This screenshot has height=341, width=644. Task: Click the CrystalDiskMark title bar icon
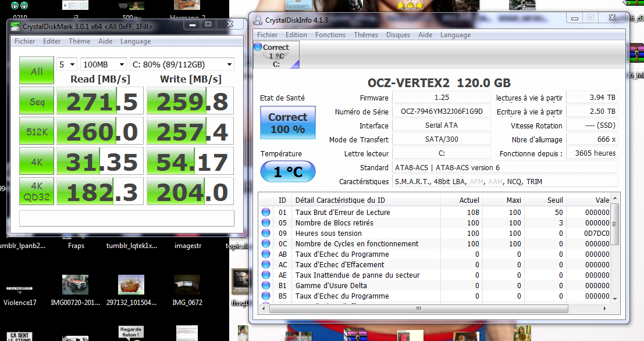15,26
